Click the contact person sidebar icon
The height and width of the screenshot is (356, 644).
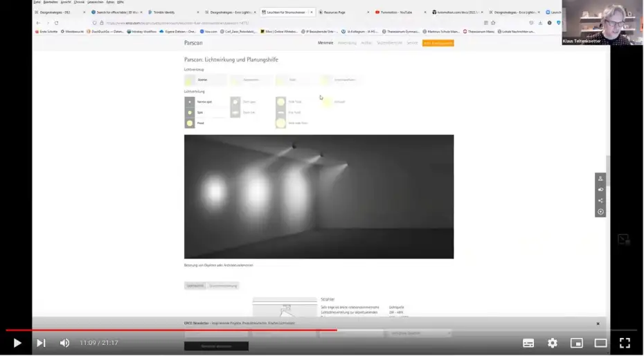click(600, 179)
